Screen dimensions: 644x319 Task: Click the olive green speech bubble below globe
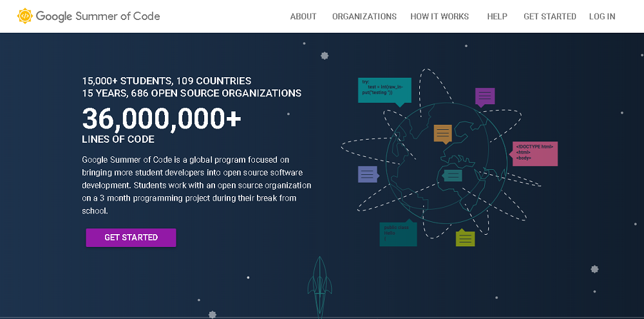click(x=465, y=238)
